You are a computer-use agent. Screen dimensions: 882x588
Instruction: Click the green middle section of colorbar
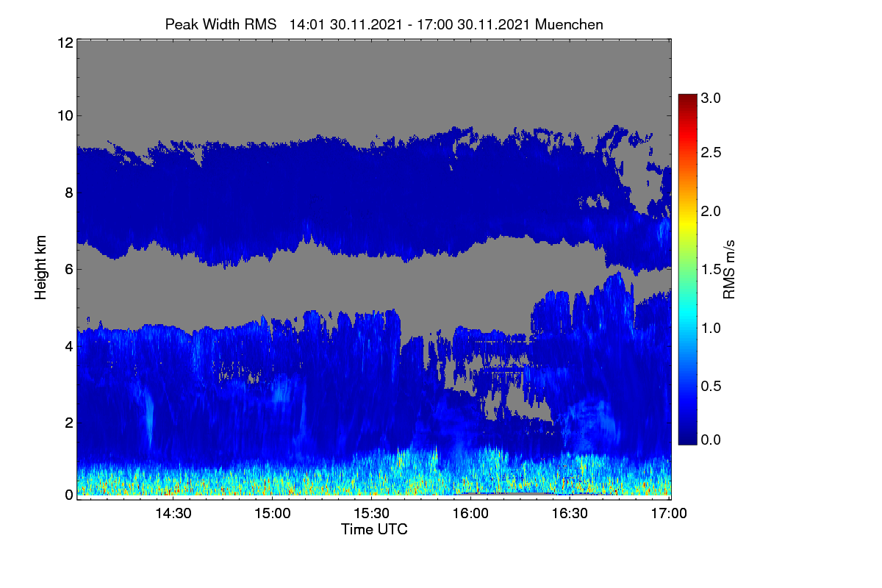coord(687,270)
